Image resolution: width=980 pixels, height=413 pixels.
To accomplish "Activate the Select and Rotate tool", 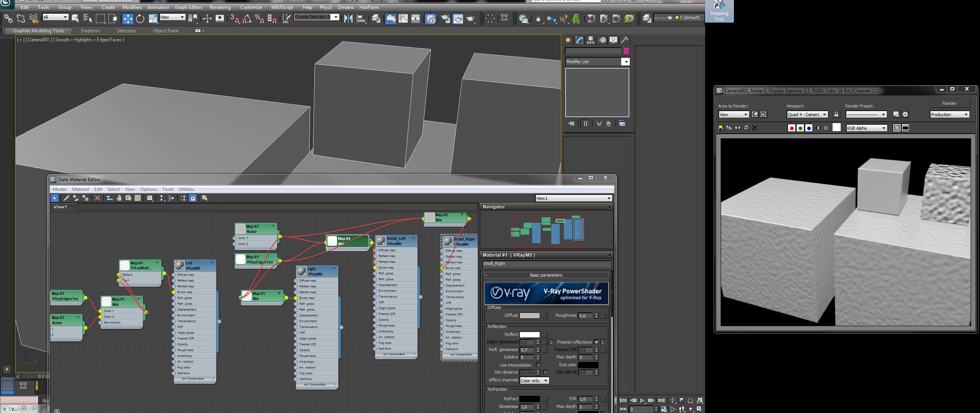I will (140, 18).
